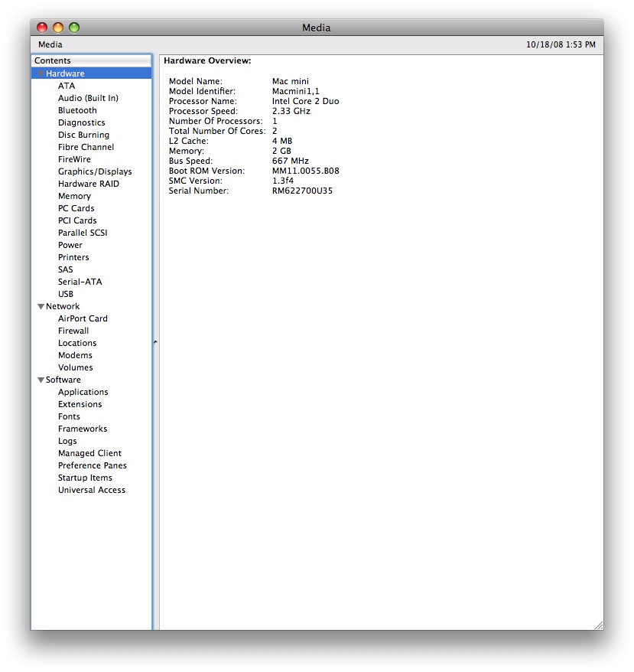Click the green zoom button
The width and height of the screenshot is (634, 672).
(x=74, y=28)
